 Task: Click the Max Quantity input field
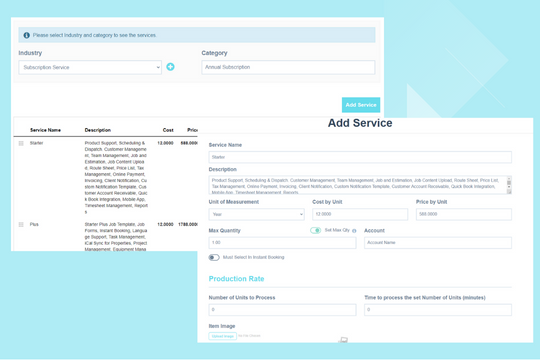click(282, 243)
